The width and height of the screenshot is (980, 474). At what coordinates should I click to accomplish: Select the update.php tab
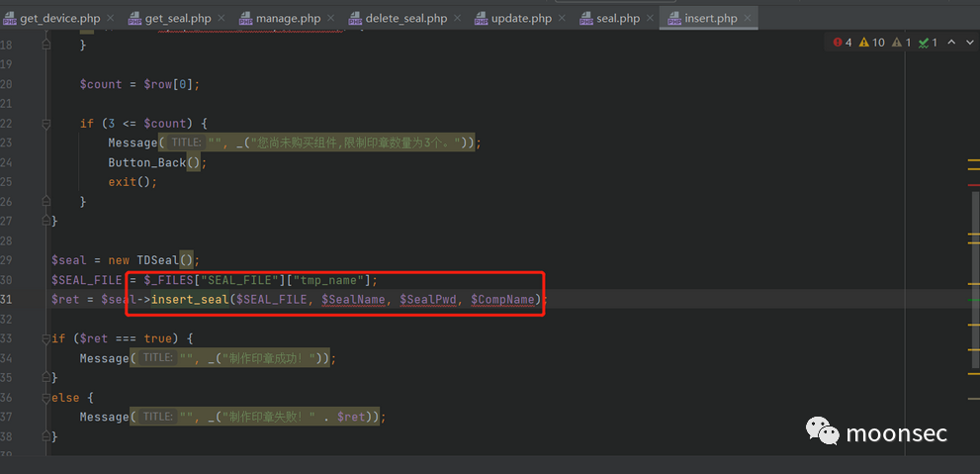[x=521, y=19]
